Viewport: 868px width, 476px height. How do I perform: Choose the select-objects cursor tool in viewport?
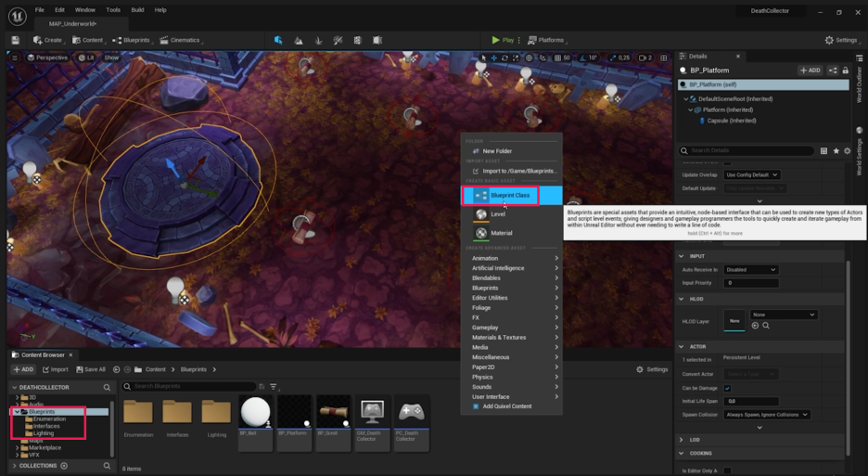click(x=483, y=58)
